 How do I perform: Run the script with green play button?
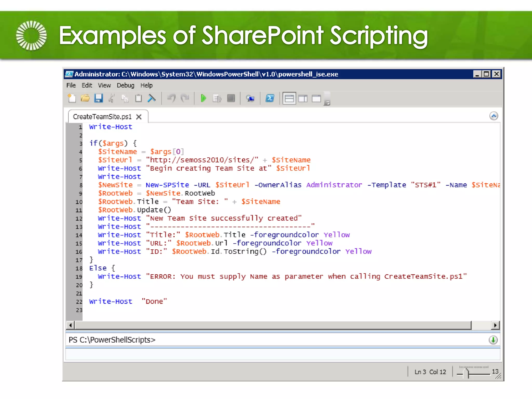(x=203, y=98)
